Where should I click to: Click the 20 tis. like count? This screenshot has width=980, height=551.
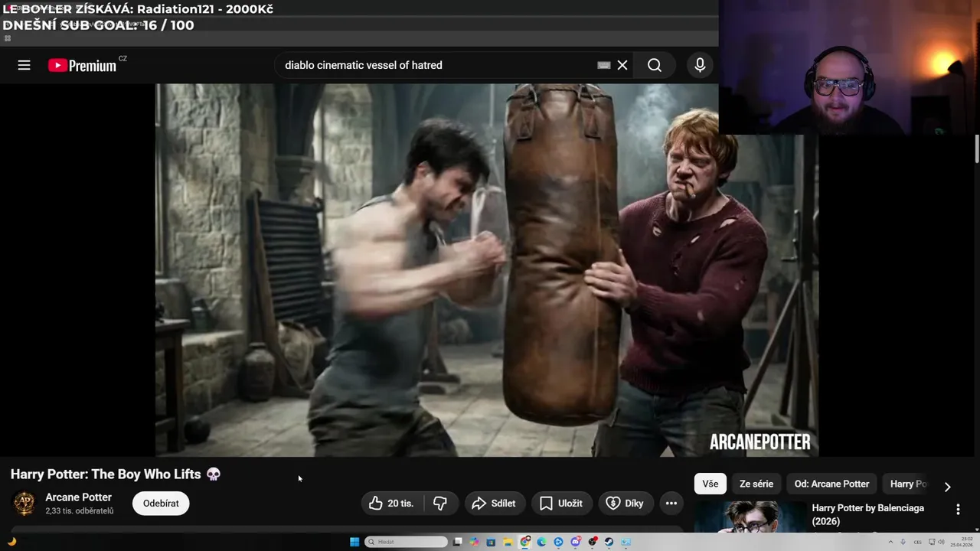[400, 503]
